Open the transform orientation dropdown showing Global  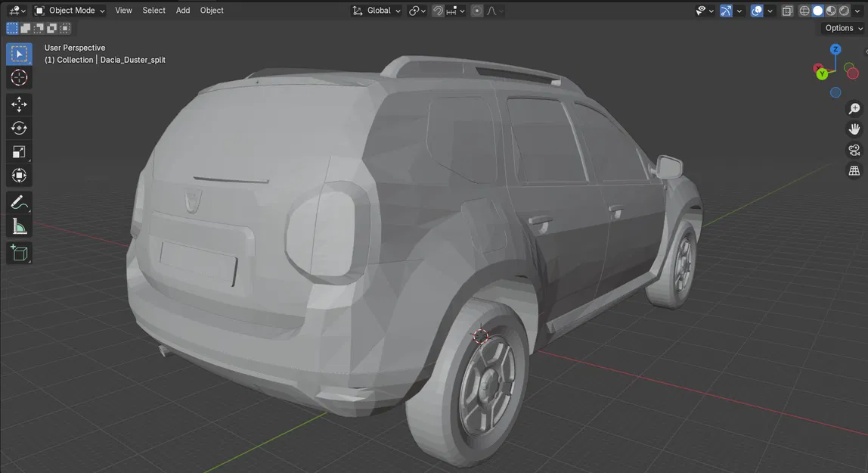click(x=378, y=11)
